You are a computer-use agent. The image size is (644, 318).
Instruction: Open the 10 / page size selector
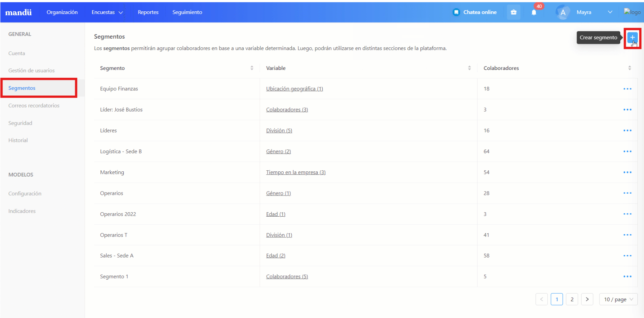pyautogui.click(x=618, y=299)
